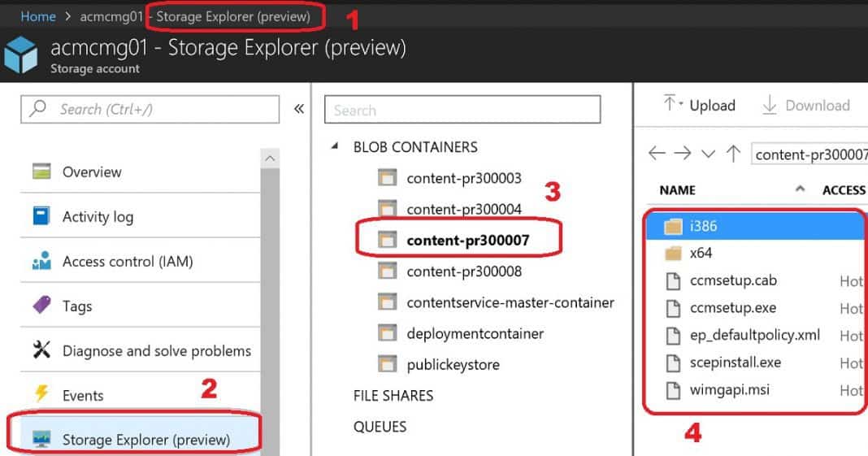Click the Home breadcrumb link

coord(37,16)
